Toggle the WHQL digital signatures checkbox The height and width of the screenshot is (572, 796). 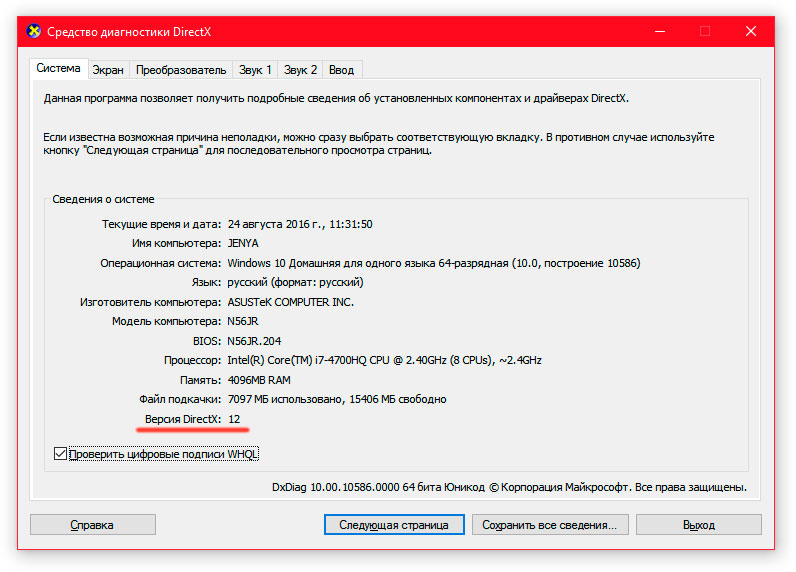pos(60,453)
